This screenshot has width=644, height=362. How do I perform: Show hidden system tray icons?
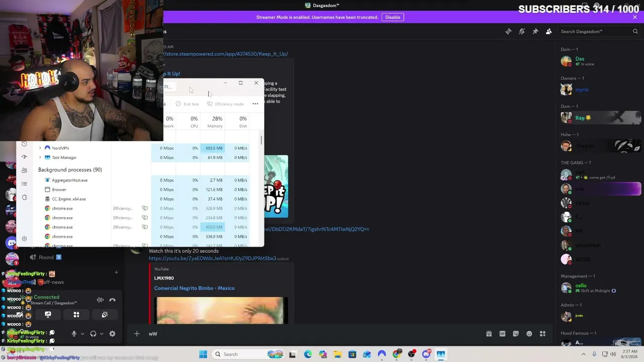(x=584, y=354)
